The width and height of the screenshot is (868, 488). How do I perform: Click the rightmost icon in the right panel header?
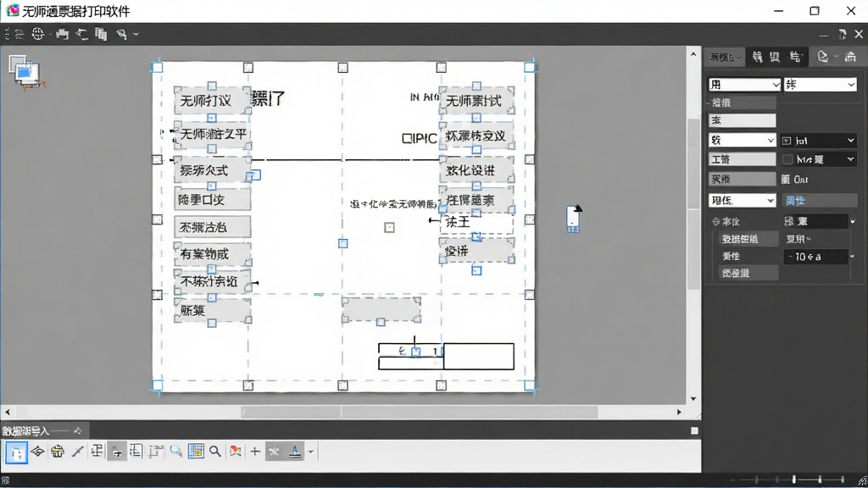(850, 57)
